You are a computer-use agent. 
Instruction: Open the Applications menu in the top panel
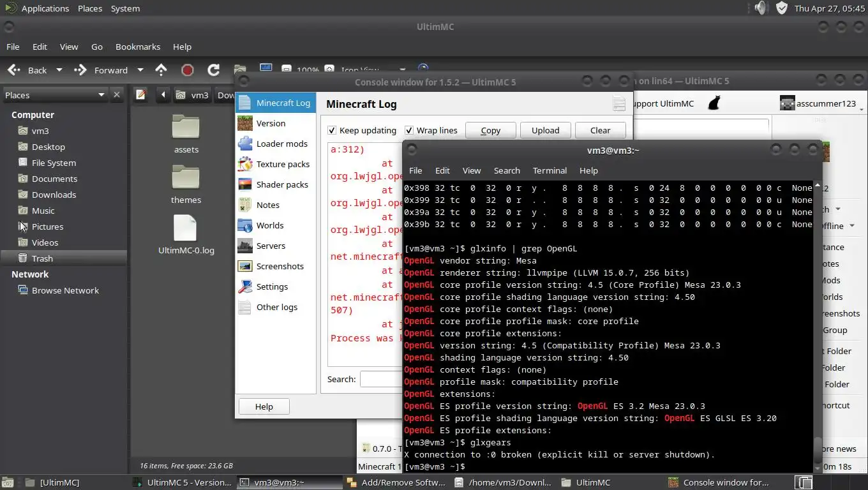coord(45,8)
